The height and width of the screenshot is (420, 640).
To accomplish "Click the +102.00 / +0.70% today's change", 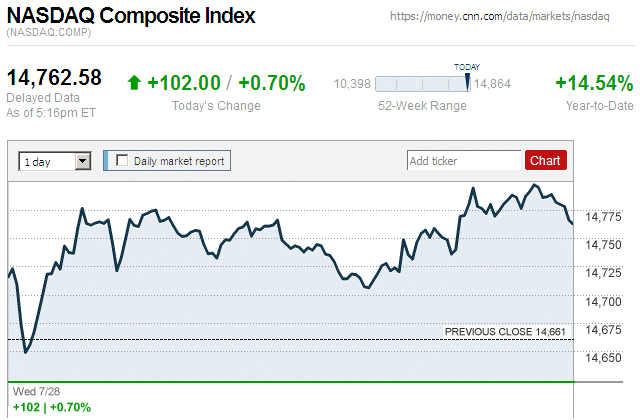I will click(226, 83).
